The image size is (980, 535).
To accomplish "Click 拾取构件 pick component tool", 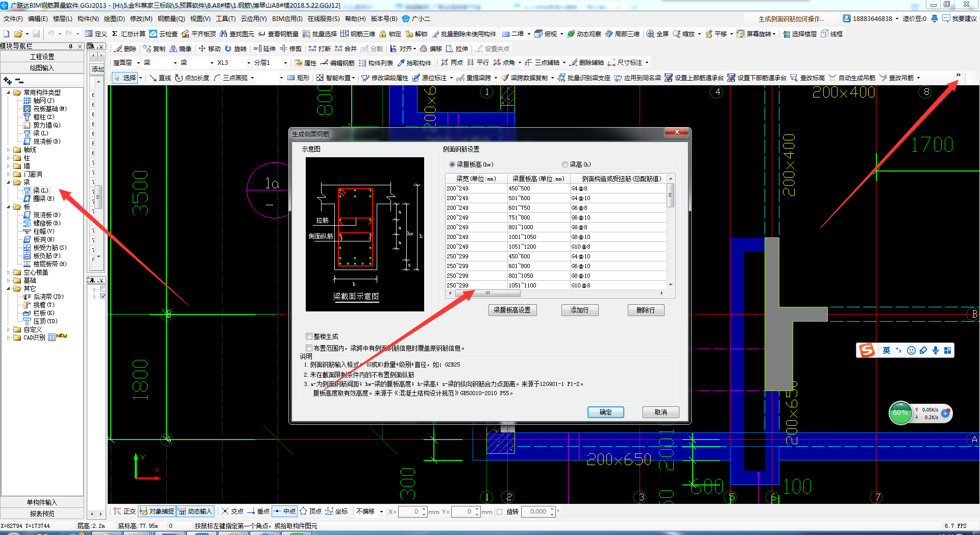I will pos(414,63).
